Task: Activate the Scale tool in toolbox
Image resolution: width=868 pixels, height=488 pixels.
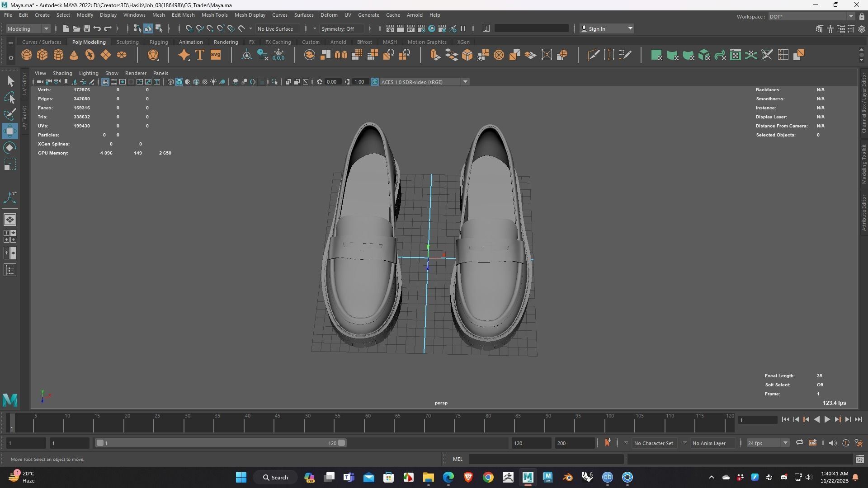Action: pyautogui.click(x=10, y=164)
